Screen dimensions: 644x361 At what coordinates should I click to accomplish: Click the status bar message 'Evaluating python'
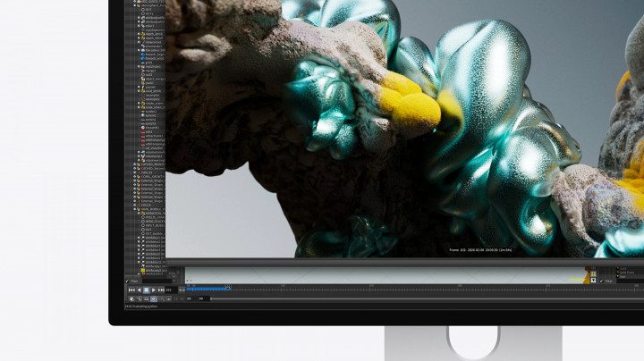point(141,306)
